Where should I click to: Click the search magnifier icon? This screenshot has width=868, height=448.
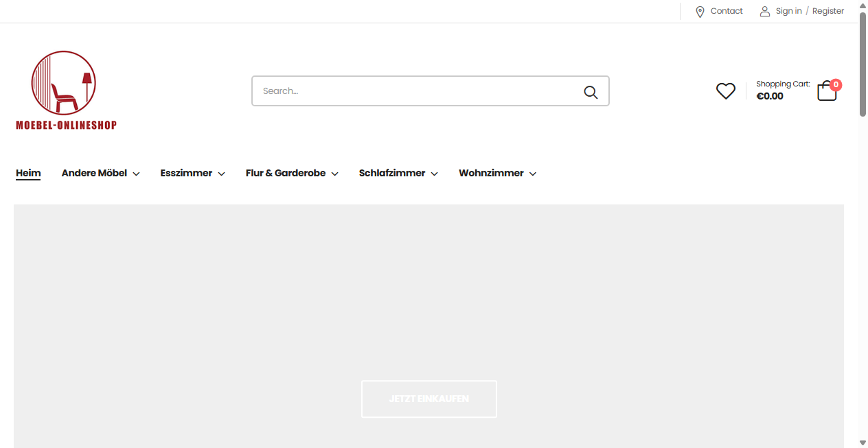point(591,91)
